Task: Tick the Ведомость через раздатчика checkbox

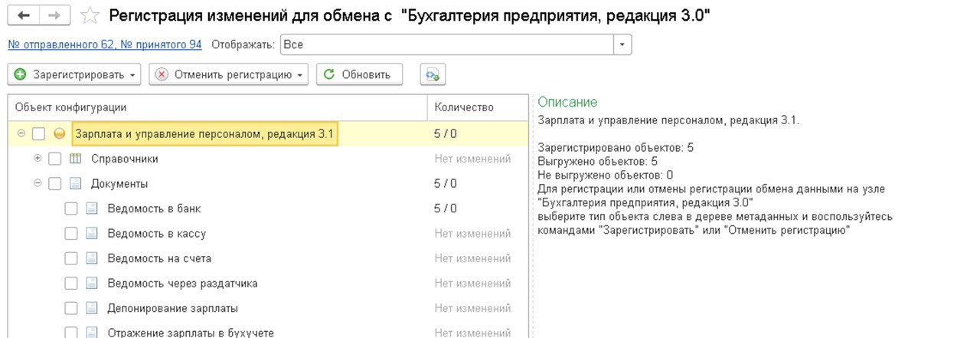Action: pyautogui.click(x=71, y=284)
